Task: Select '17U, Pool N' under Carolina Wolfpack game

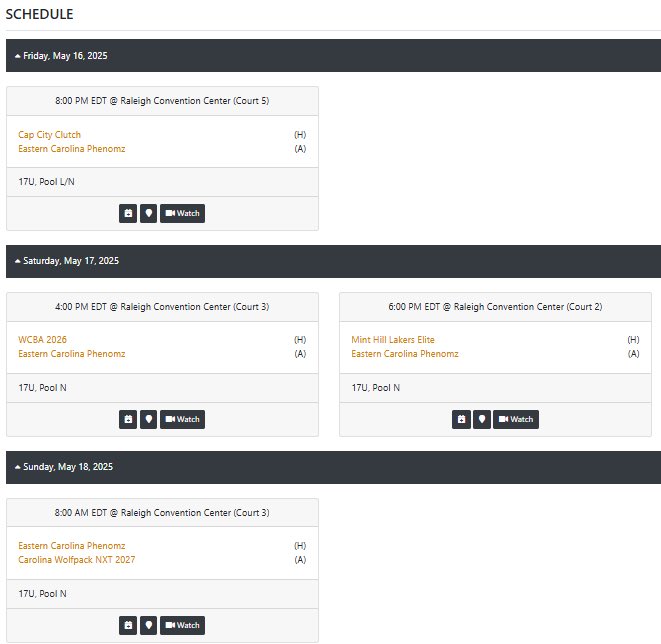Action: click(42, 594)
